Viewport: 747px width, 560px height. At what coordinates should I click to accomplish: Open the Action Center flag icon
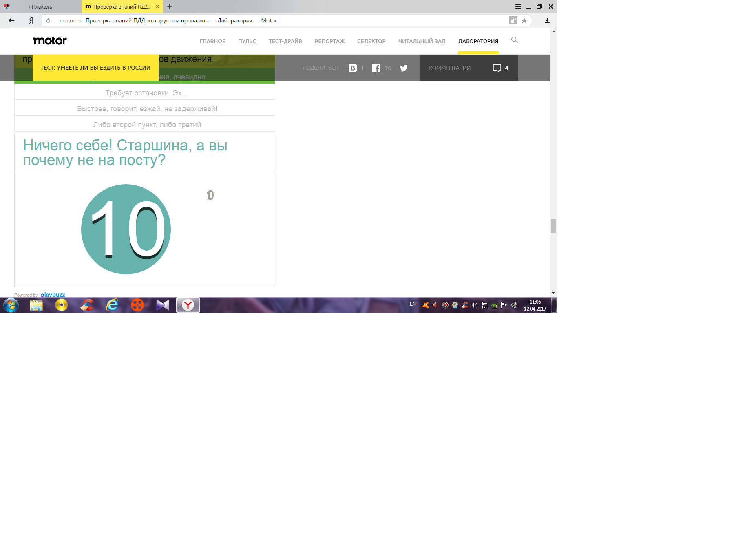504,305
